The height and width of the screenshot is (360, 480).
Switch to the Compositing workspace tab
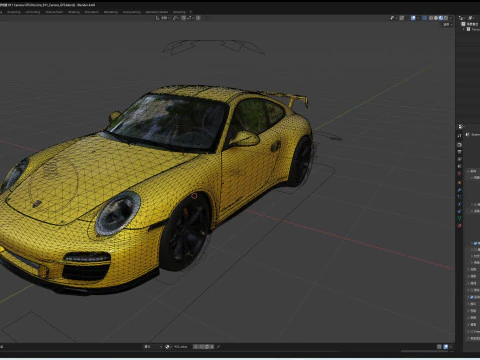[132, 12]
